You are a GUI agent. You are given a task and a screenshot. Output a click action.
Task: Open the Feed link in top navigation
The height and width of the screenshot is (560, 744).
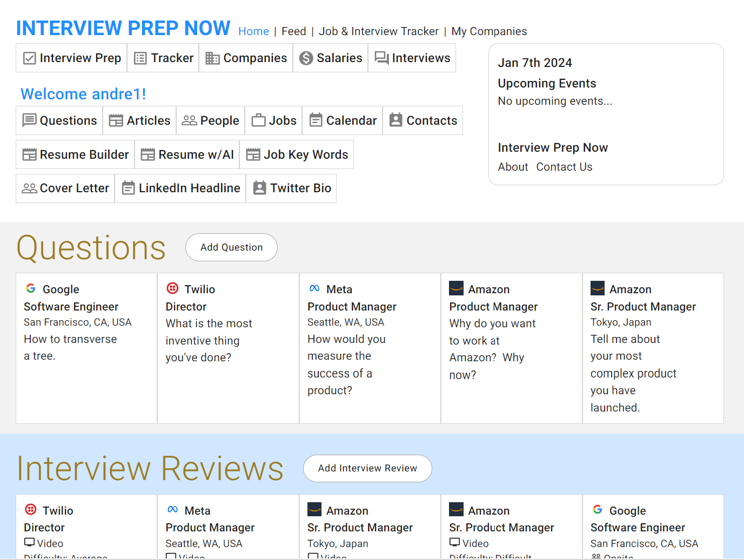294,31
